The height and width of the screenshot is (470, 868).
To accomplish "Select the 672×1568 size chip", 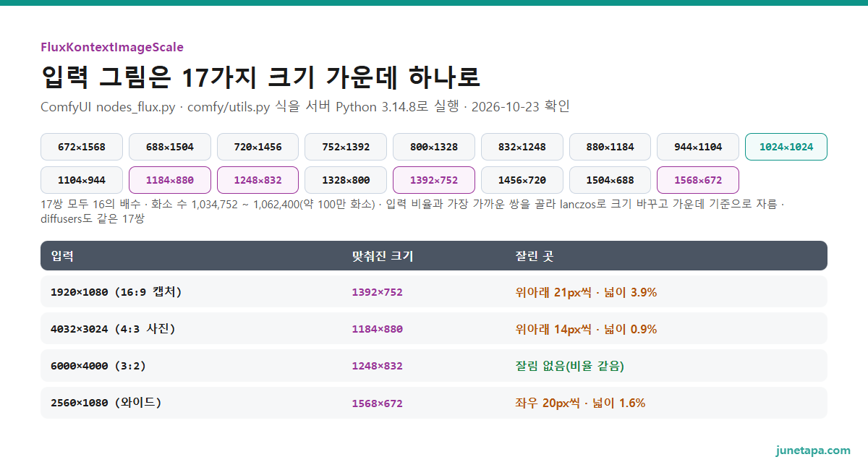I will click(x=82, y=147).
